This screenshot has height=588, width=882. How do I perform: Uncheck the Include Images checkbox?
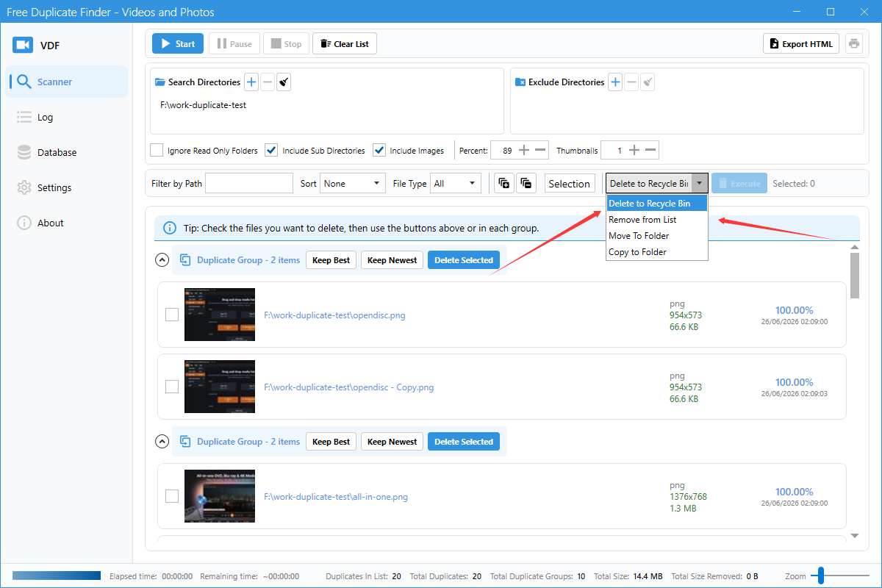click(x=379, y=151)
